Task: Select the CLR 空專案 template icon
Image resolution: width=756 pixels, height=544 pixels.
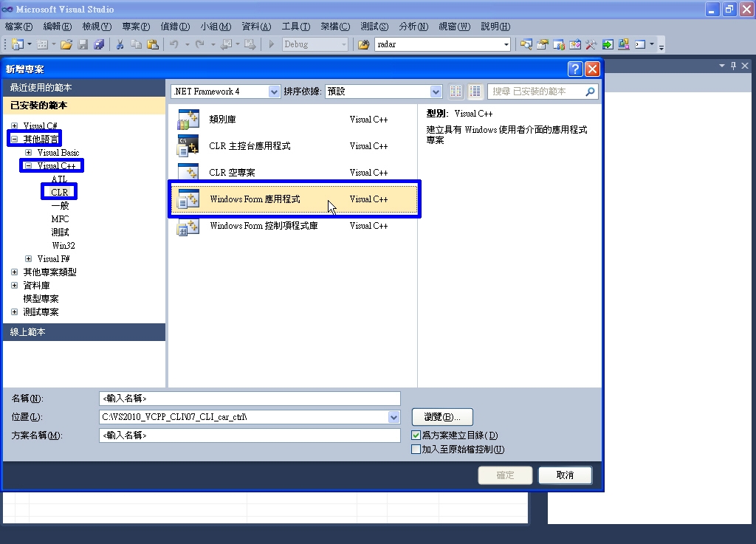Action: click(x=187, y=172)
